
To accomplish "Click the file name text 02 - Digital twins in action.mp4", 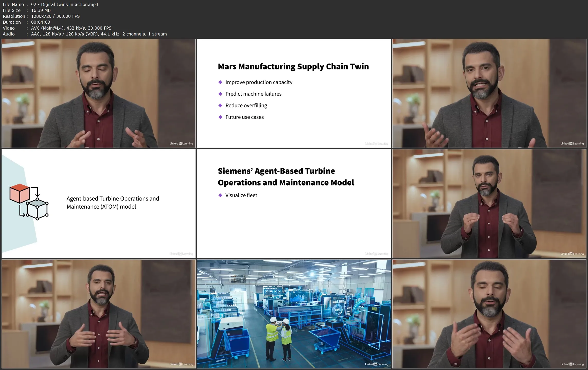I will click(x=65, y=4).
